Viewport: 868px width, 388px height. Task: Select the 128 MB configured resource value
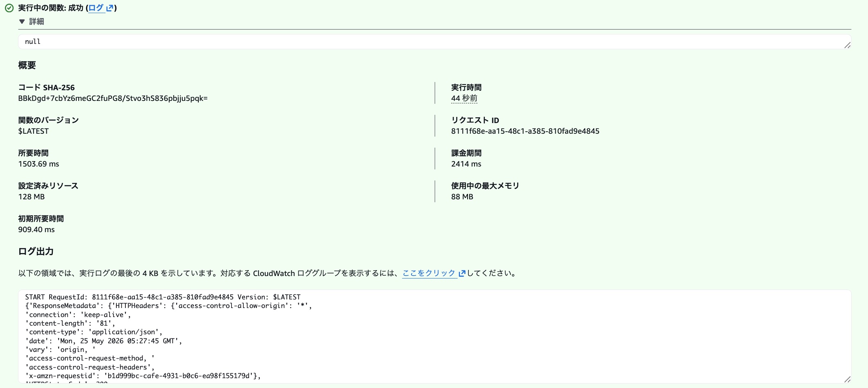pyautogui.click(x=31, y=197)
